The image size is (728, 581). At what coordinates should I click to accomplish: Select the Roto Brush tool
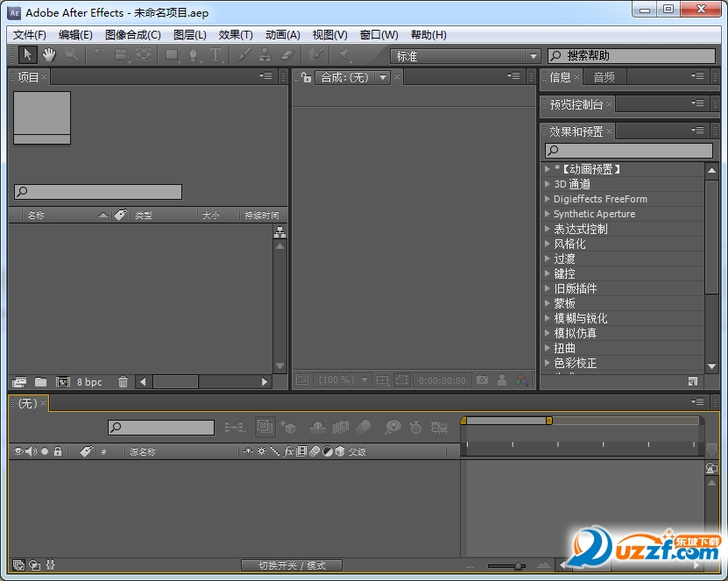315,55
